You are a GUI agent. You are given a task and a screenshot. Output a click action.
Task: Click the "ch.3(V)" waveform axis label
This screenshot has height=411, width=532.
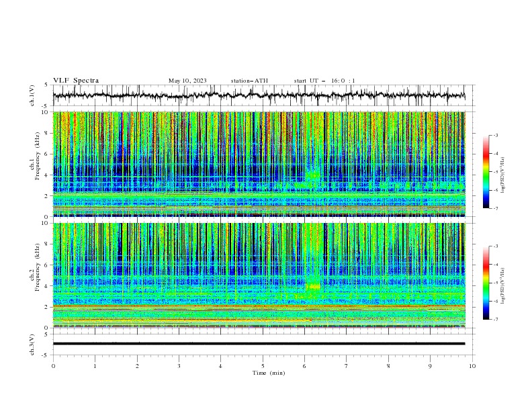tap(32, 345)
